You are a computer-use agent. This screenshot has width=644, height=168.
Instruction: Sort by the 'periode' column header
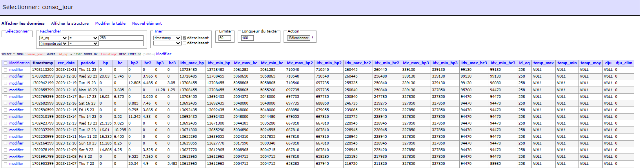[88, 63]
